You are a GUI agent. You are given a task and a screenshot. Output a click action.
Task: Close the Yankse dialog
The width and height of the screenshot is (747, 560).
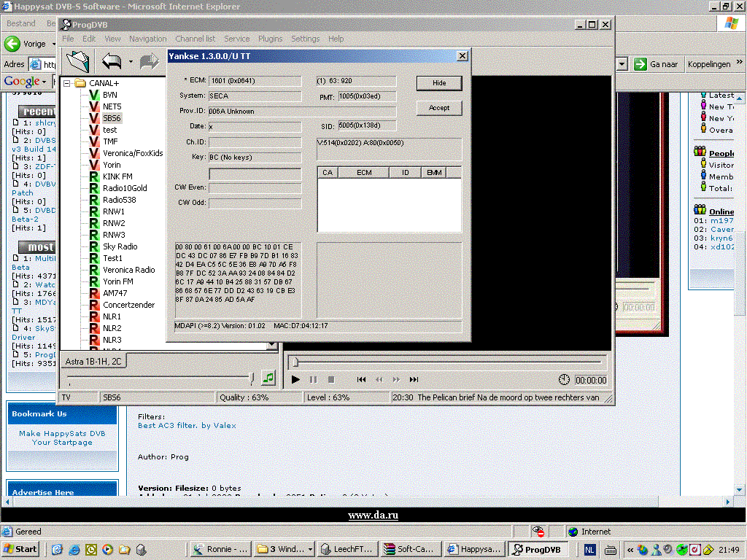462,56
